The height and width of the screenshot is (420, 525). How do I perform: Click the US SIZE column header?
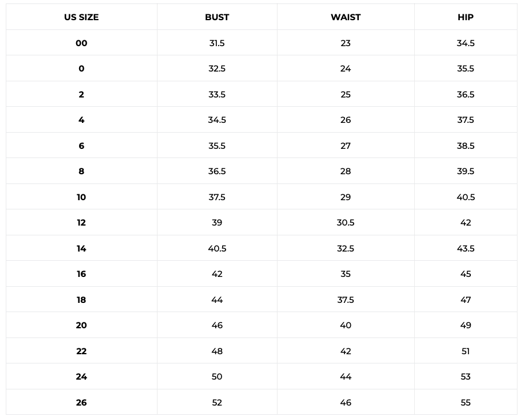(x=81, y=17)
